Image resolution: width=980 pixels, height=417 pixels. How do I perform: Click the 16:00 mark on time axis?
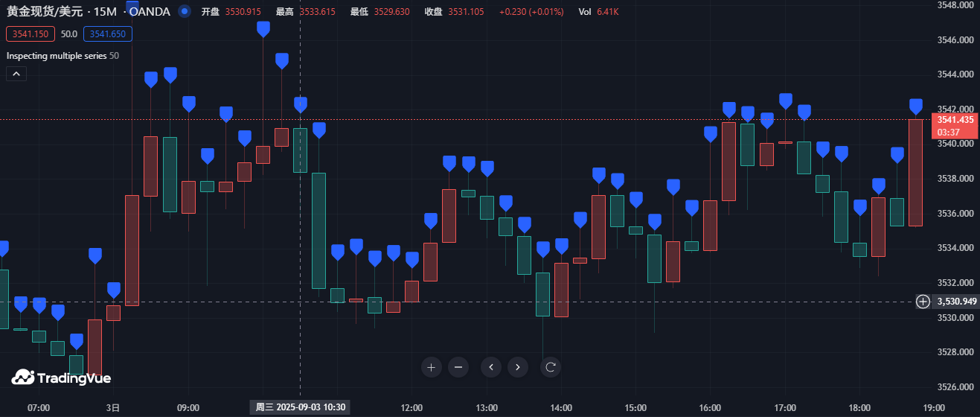[710, 407]
